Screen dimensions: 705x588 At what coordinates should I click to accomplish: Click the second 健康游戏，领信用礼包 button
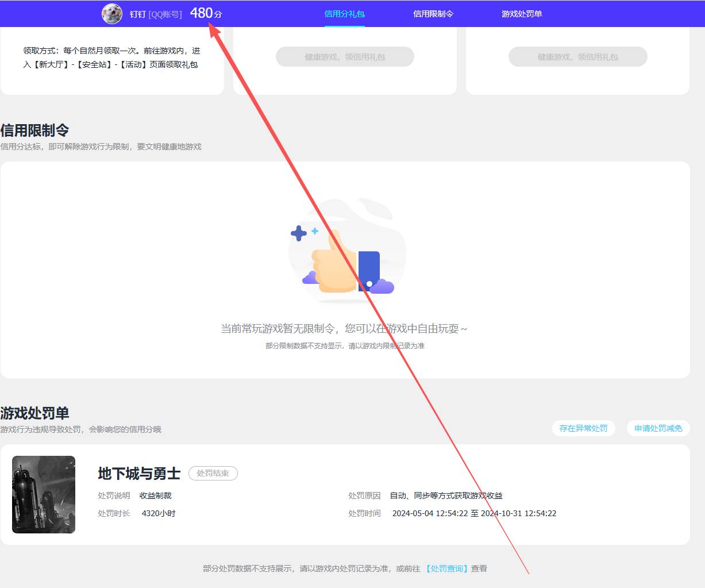click(x=577, y=56)
